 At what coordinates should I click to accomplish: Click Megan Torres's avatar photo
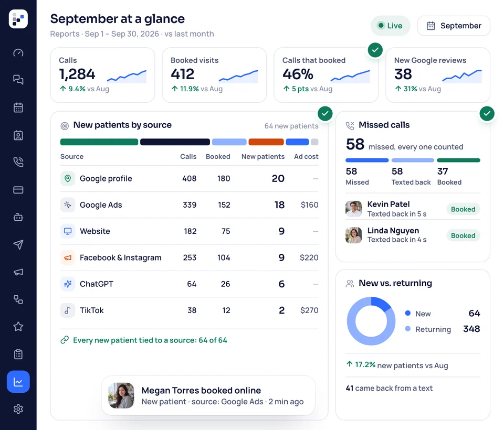121,395
